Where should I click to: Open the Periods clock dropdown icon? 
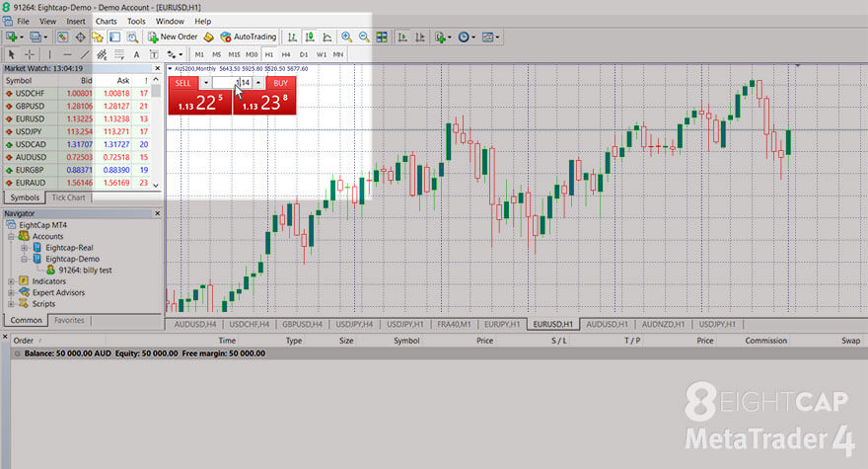tap(467, 38)
